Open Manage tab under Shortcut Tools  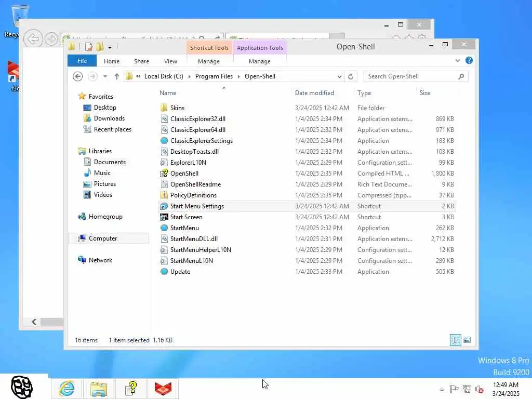[209, 61]
